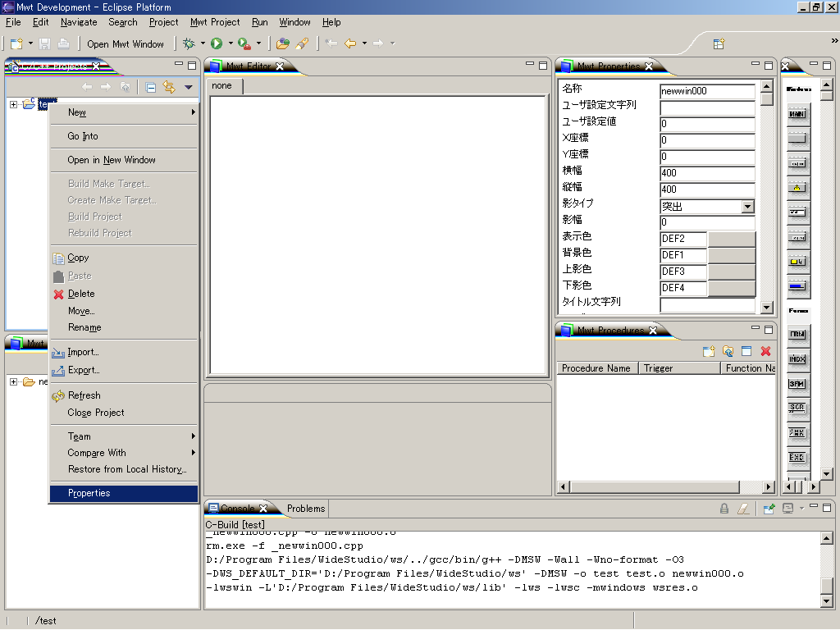
Task: Open the Window menu
Action: pos(294,22)
